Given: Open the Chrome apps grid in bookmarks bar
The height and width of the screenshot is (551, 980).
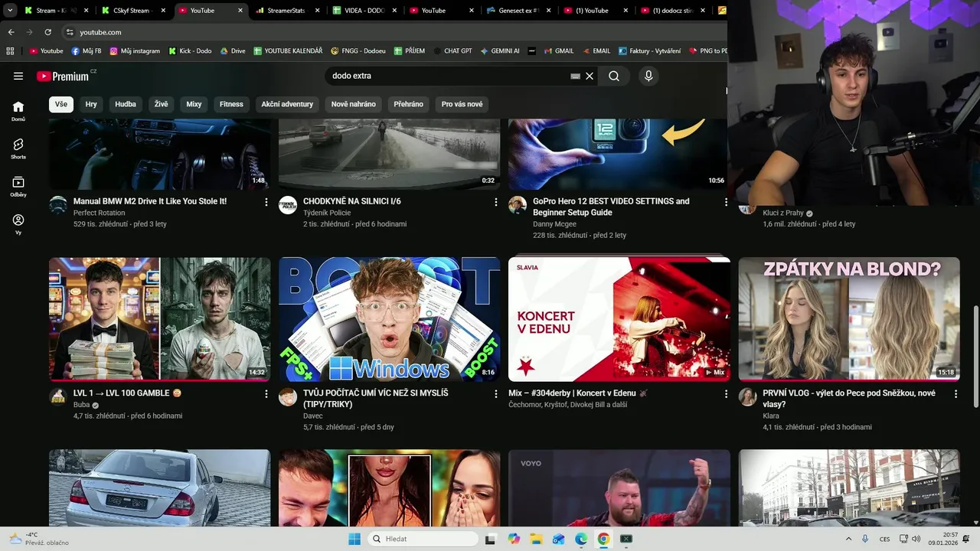Looking at the screenshot, I should pyautogui.click(x=10, y=51).
